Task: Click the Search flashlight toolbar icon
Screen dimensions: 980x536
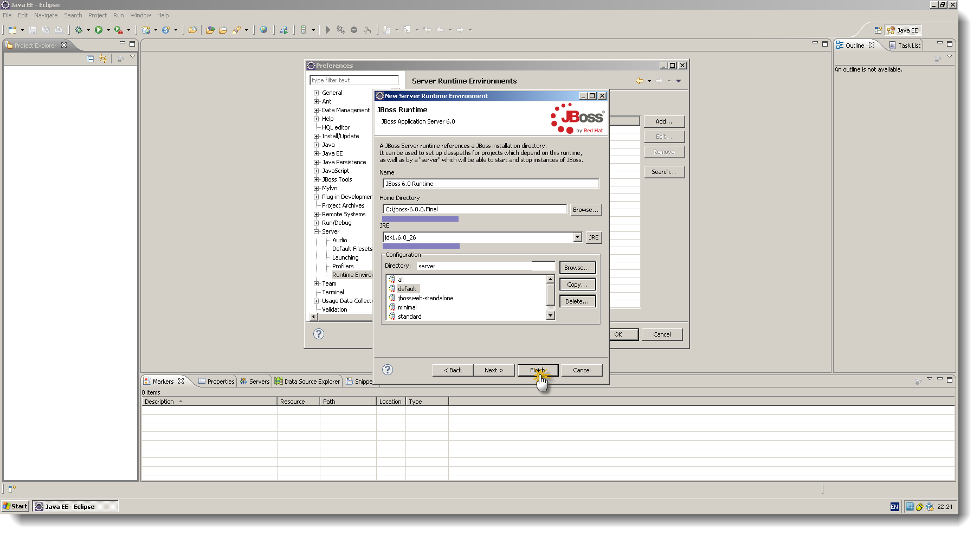Action: (237, 30)
